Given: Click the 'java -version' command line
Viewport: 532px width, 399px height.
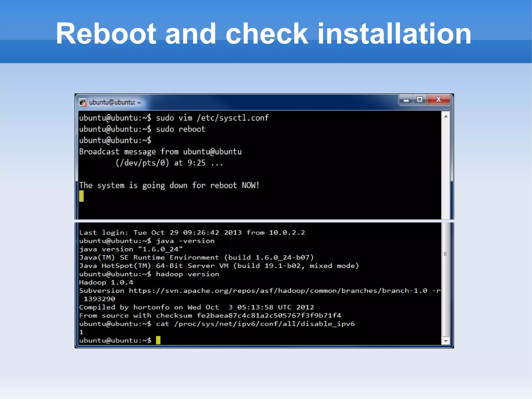Looking at the screenshot, I should [x=147, y=241].
